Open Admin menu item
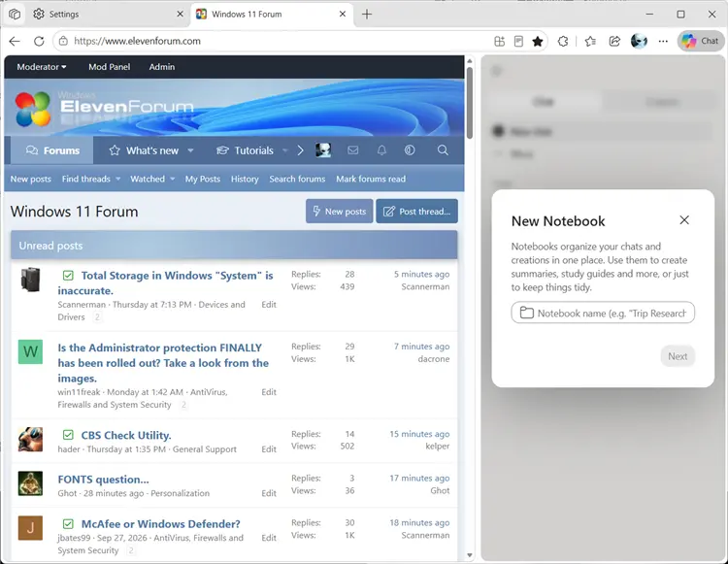 coord(161,67)
